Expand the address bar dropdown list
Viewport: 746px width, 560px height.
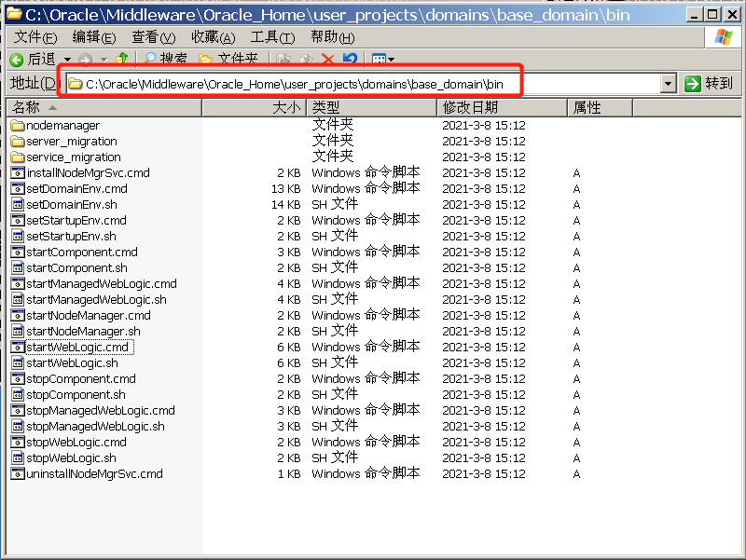pos(669,84)
